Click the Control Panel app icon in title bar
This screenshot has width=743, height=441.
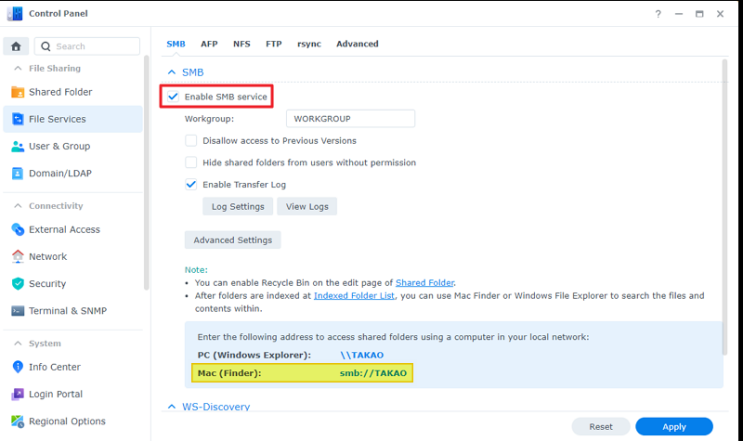pos(15,13)
